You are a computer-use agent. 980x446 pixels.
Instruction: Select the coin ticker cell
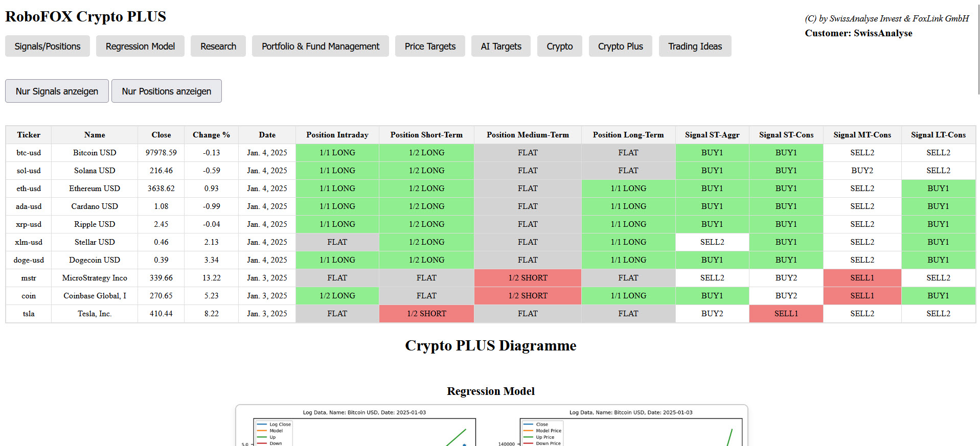tap(29, 296)
